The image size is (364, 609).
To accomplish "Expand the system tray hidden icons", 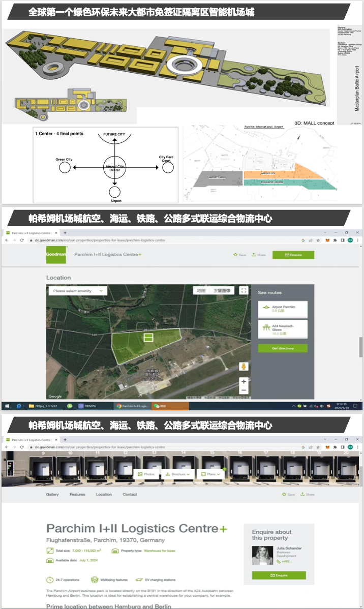I will click(293, 406).
